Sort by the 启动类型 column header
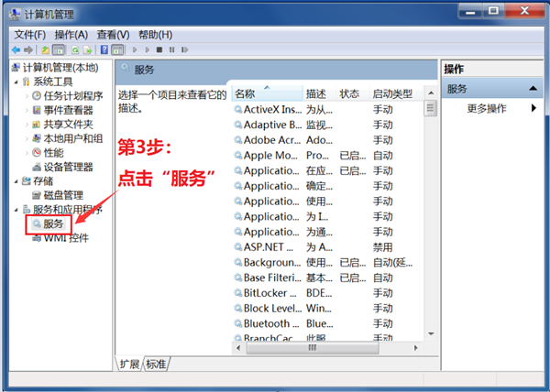Screen dimensions: 550x392 (396, 93)
